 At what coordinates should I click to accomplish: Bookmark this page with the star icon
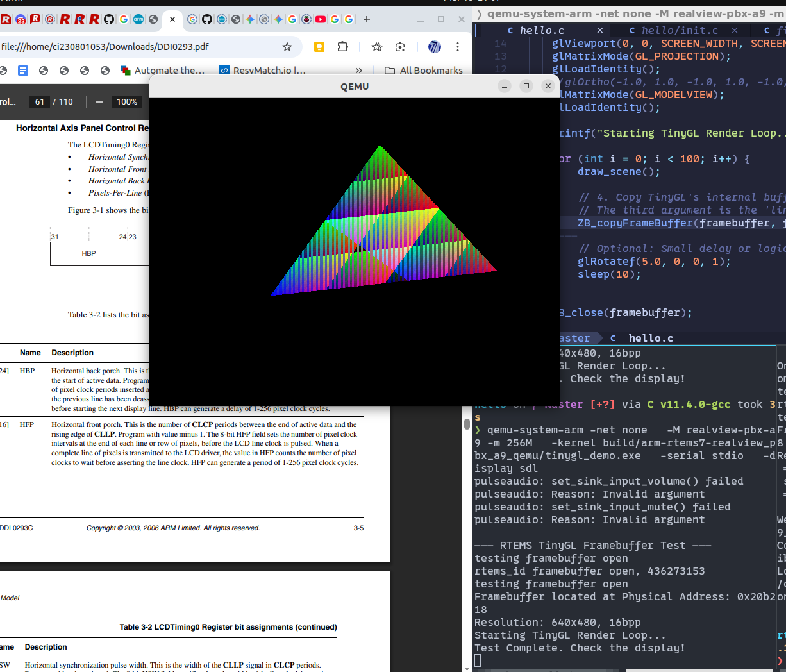pyautogui.click(x=287, y=47)
